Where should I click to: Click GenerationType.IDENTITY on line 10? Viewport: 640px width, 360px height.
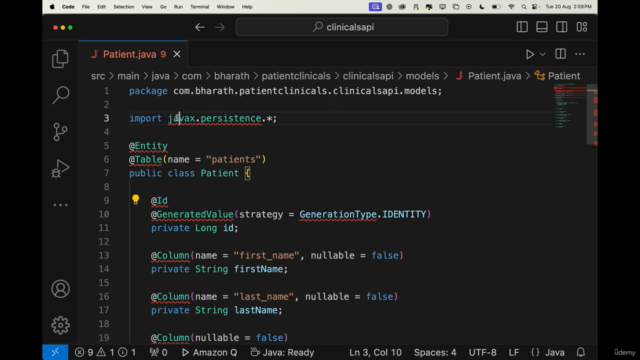click(x=362, y=214)
